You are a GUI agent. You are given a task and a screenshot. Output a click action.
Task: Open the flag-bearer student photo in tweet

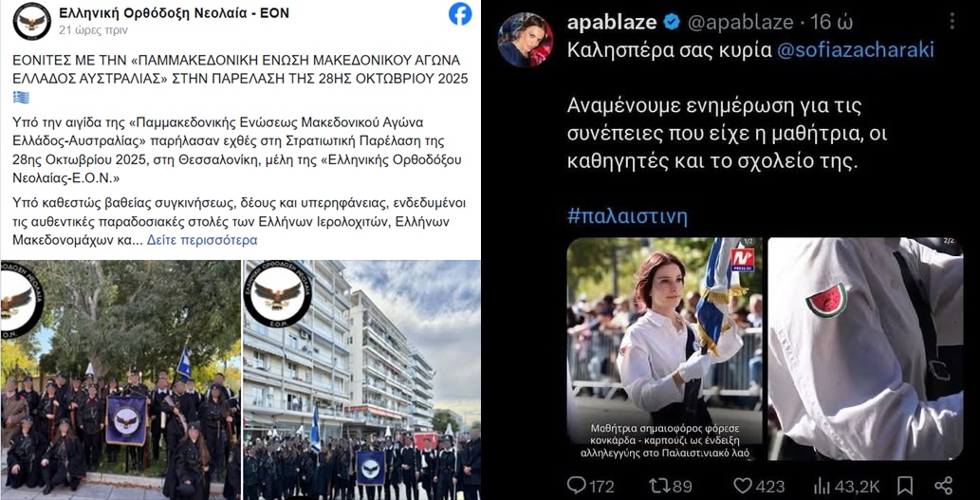click(x=664, y=349)
